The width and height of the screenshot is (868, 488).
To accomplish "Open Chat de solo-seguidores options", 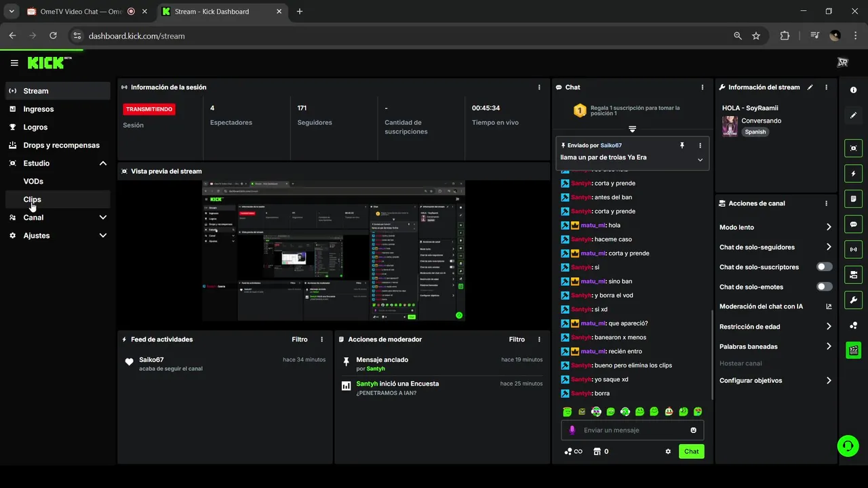I will click(776, 247).
